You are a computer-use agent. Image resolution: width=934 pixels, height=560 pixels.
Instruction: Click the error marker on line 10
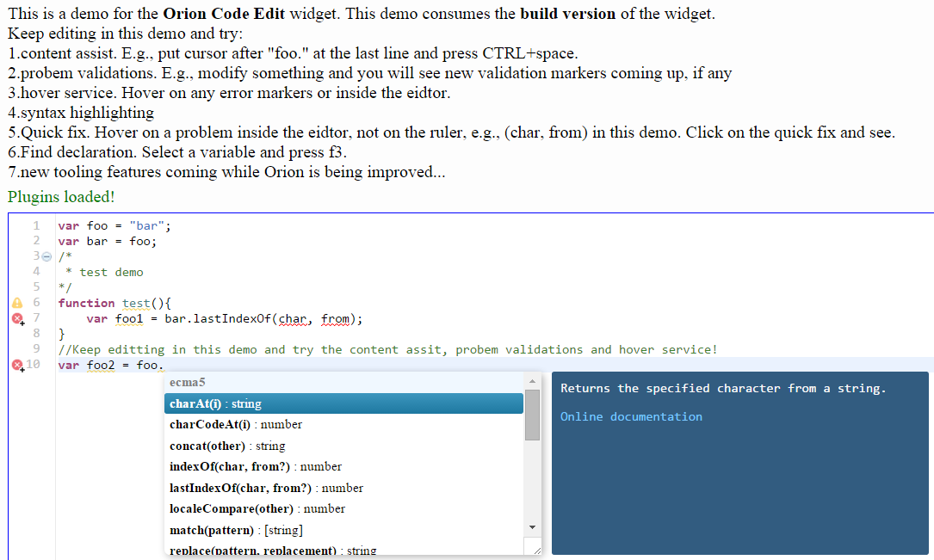[18, 365]
